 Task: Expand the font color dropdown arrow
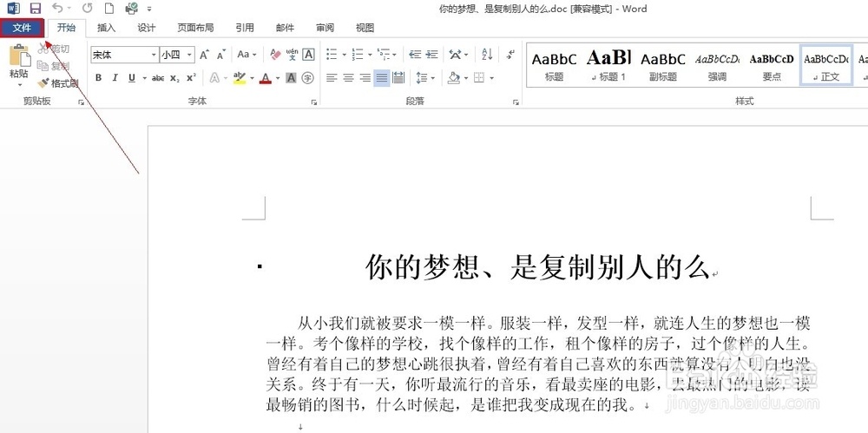click(278, 78)
